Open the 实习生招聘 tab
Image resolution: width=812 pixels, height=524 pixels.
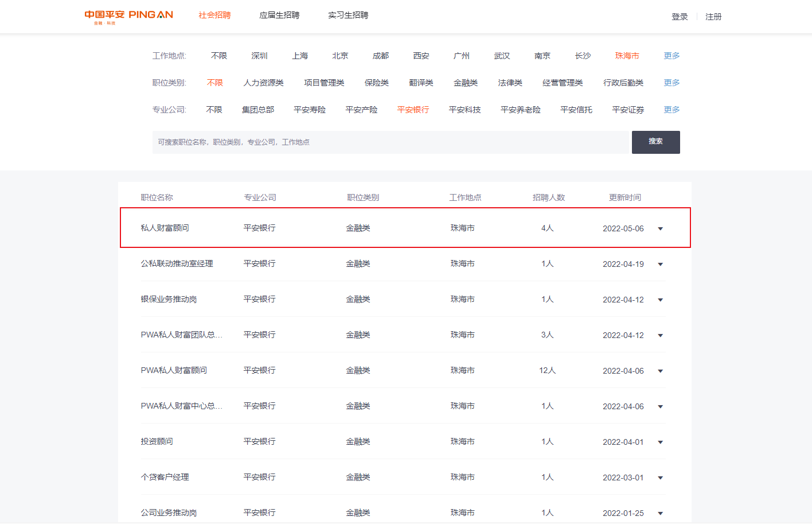348,15
